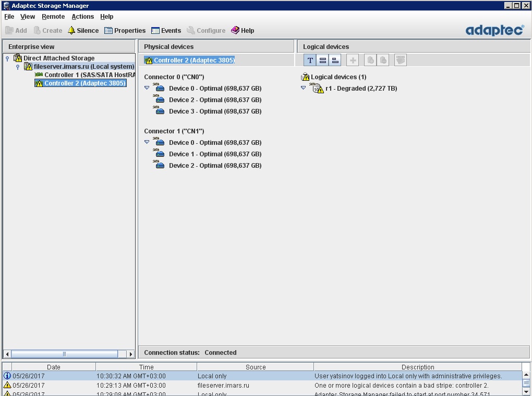
Task: Select Controller 1 (SAS/SATA HostRA...) in tree
Action: pos(90,75)
